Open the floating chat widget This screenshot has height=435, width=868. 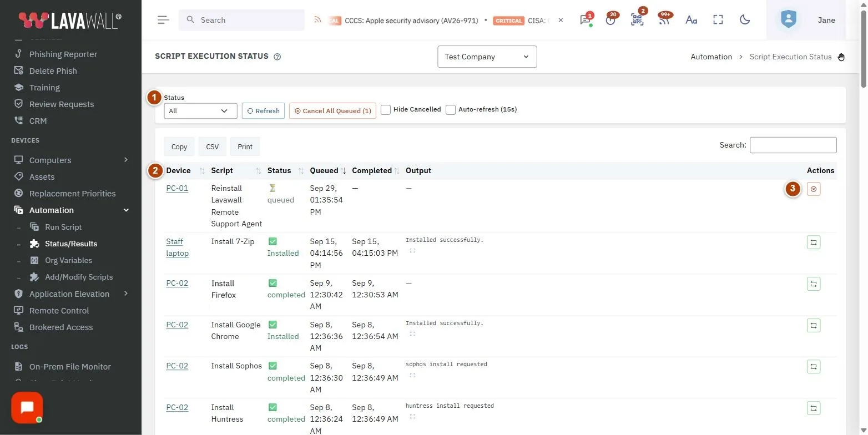pyautogui.click(x=27, y=408)
